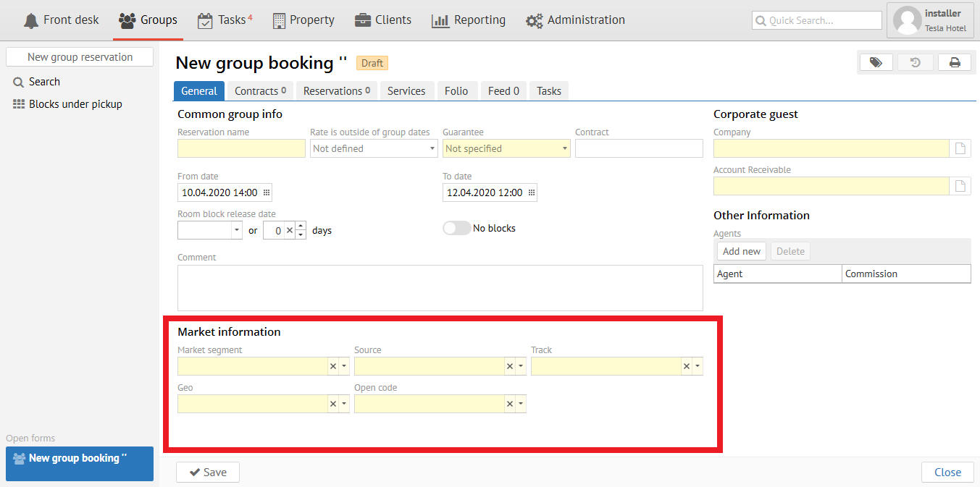The height and width of the screenshot is (487, 980).
Task: Open calendar picker for From date
Action: point(266,192)
